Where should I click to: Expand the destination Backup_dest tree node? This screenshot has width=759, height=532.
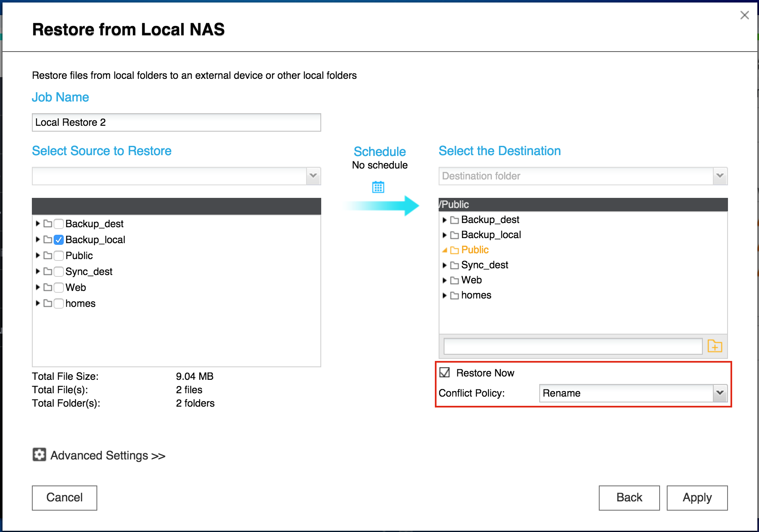click(x=444, y=220)
